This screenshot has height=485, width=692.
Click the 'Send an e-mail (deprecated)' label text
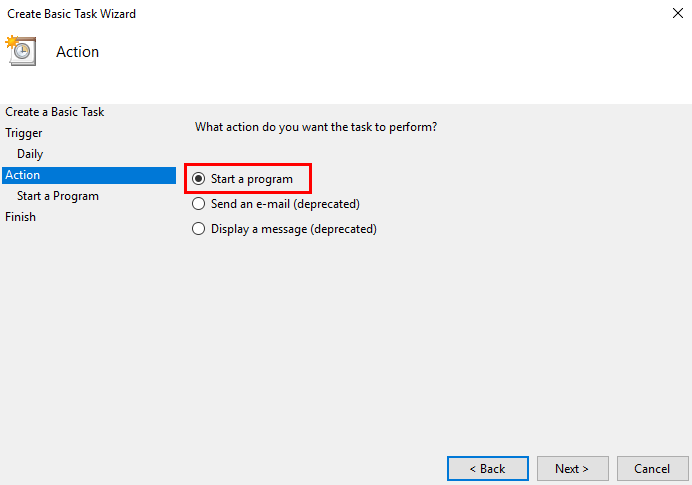coord(285,204)
